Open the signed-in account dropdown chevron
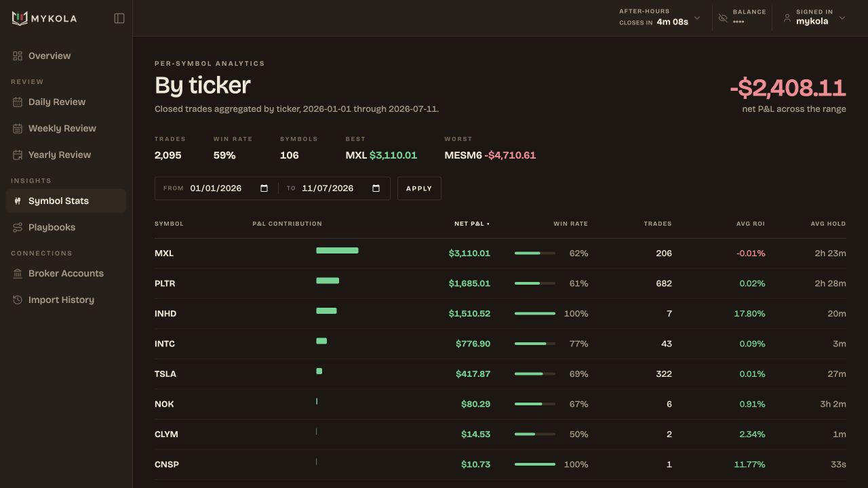This screenshot has height=488, width=868. coord(842,18)
